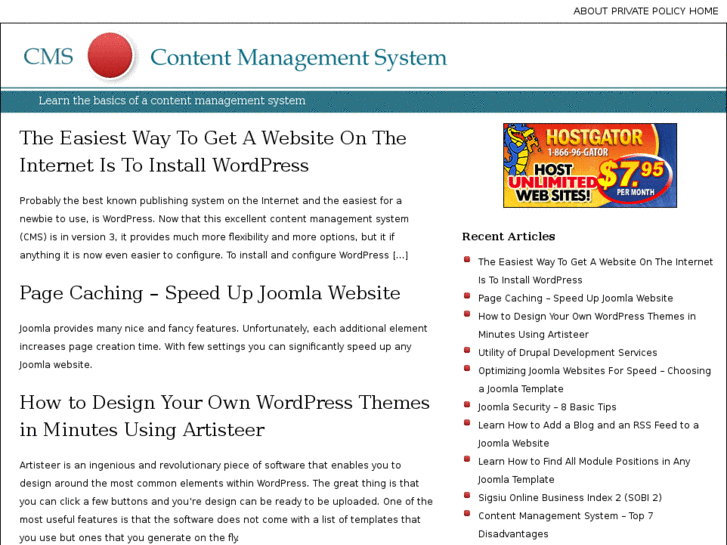Open the HostGator hosting banner ad
727x545 pixels.
pos(590,165)
